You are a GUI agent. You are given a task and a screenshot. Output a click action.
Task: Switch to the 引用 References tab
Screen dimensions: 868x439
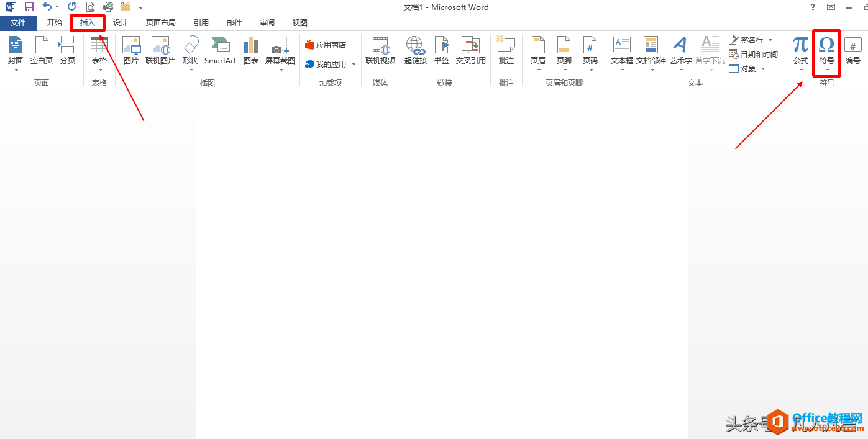[201, 23]
